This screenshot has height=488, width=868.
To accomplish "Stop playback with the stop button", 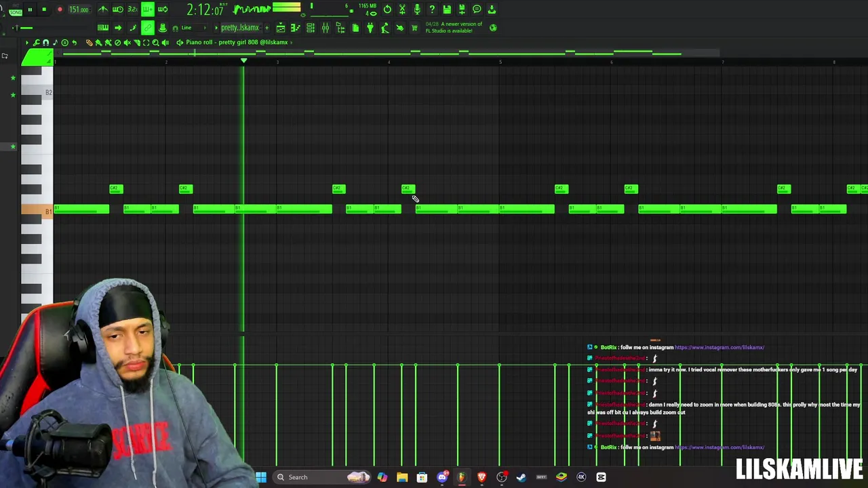I will (x=44, y=9).
